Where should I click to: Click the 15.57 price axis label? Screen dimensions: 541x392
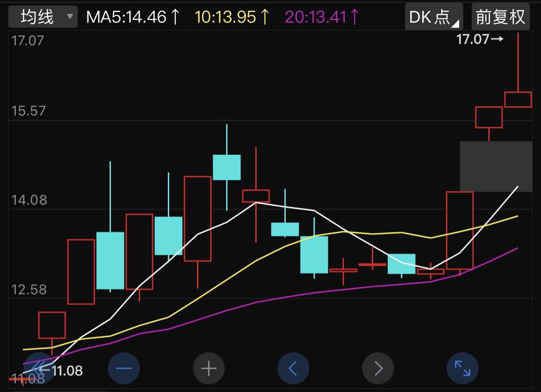click(x=28, y=111)
